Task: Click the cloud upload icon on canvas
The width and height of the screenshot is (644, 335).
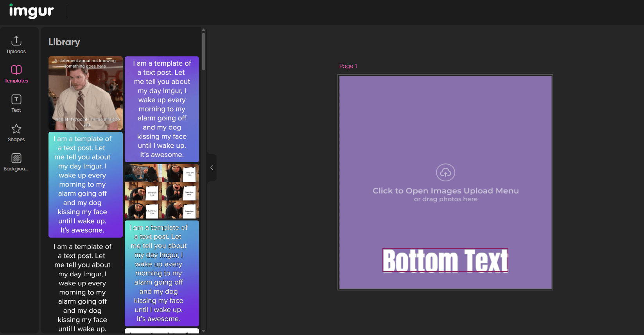Action: click(x=445, y=172)
